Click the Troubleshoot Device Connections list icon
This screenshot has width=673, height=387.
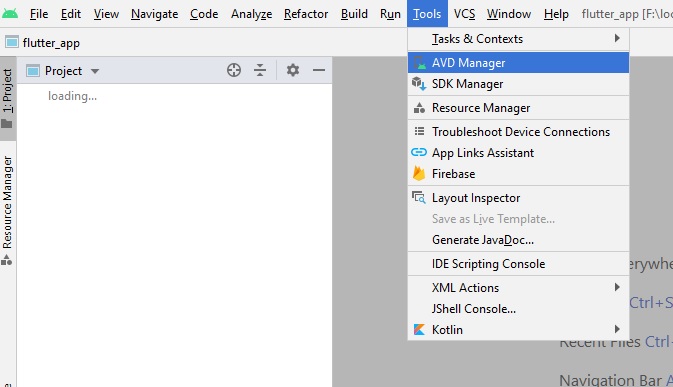click(x=419, y=131)
